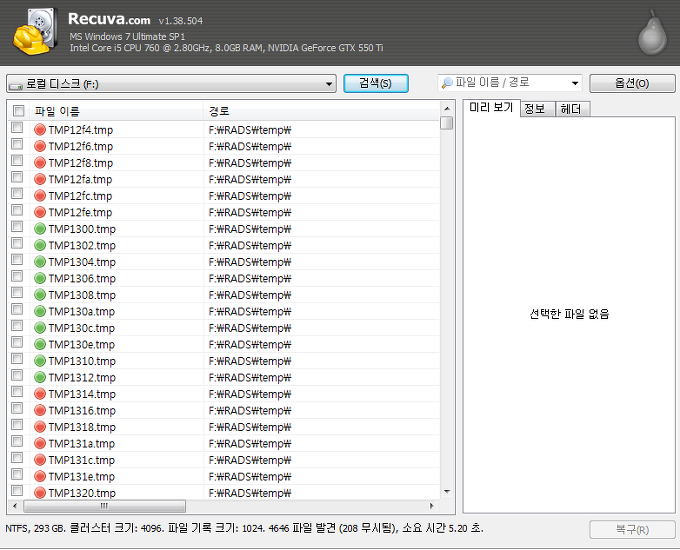Click the green status dot of TMP130a.tmp
Image resolution: width=680 pixels, height=550 pixels.
pos(40,311)
